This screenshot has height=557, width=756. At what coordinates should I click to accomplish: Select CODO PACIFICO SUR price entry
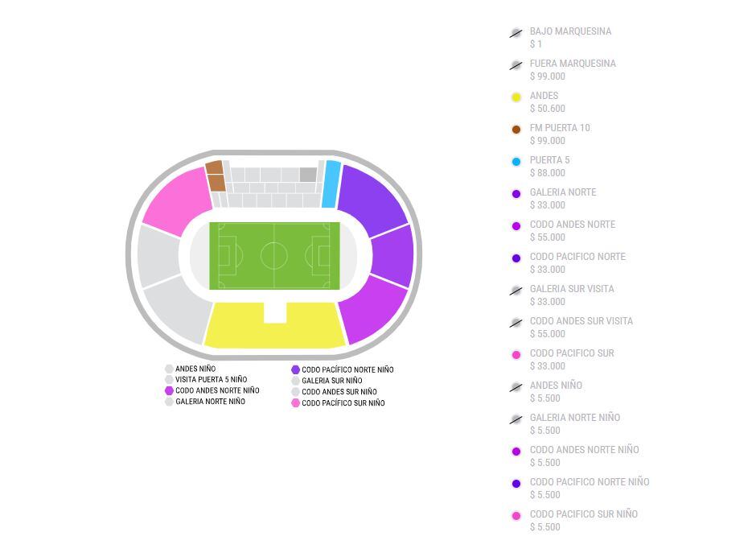click(572, 360)
